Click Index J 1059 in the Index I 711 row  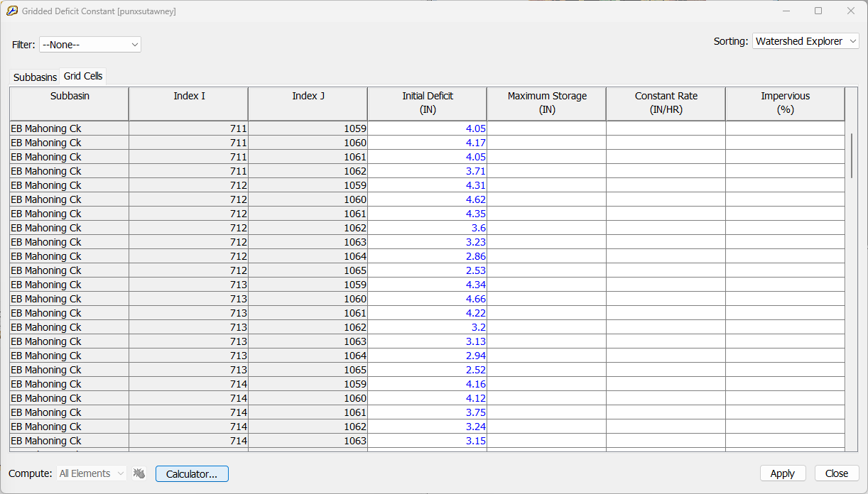click(308, 128)
